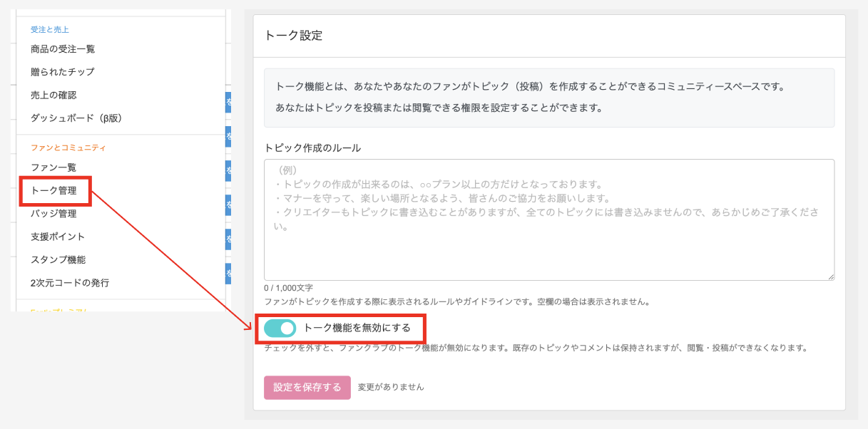Click the 変更がありません status text
868x429 pixels.
[x=391, y=387]
